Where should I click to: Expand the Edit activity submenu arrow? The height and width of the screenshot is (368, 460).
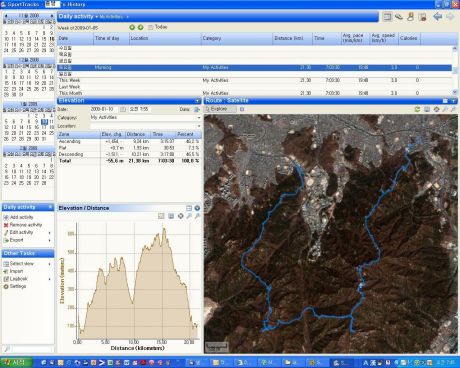(50, 233)
